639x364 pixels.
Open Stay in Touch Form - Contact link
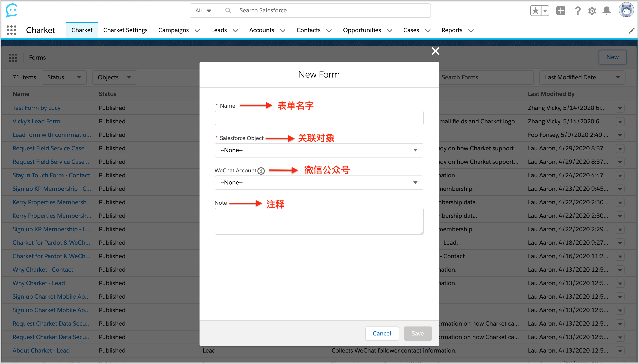[x=51, y=175]
